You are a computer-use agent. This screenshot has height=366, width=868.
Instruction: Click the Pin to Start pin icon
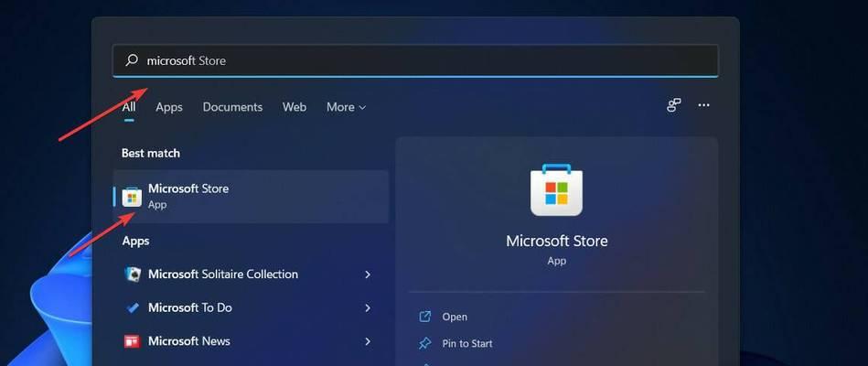[x=424, y=343]
